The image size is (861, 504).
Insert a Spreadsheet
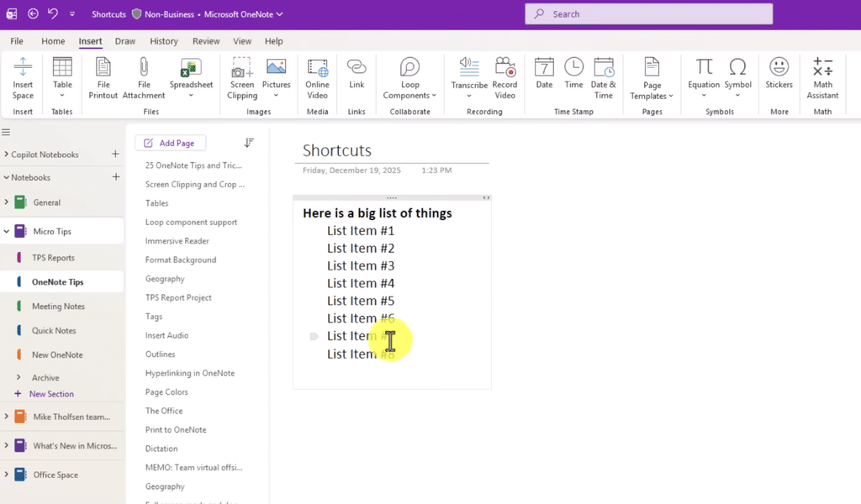[x=191, y=78]
